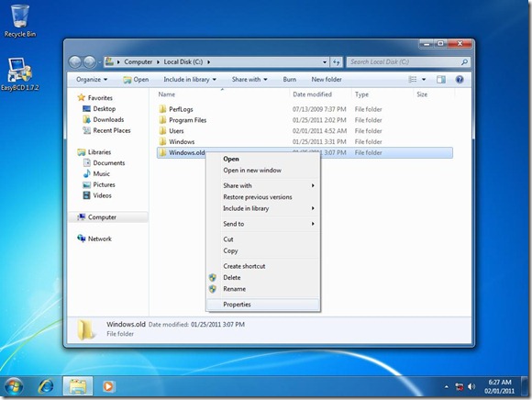Click New folder in toolbar
The image size is (532, 400).
point(327,80)
